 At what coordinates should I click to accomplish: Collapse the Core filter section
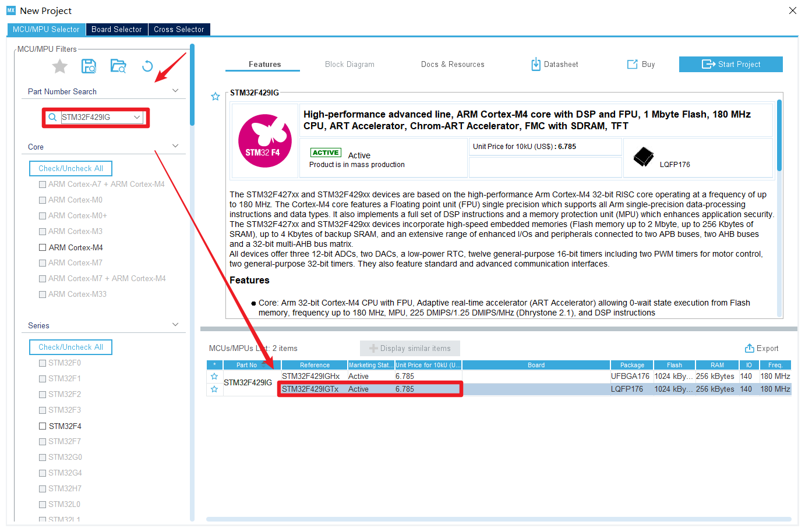pos(175,146)
